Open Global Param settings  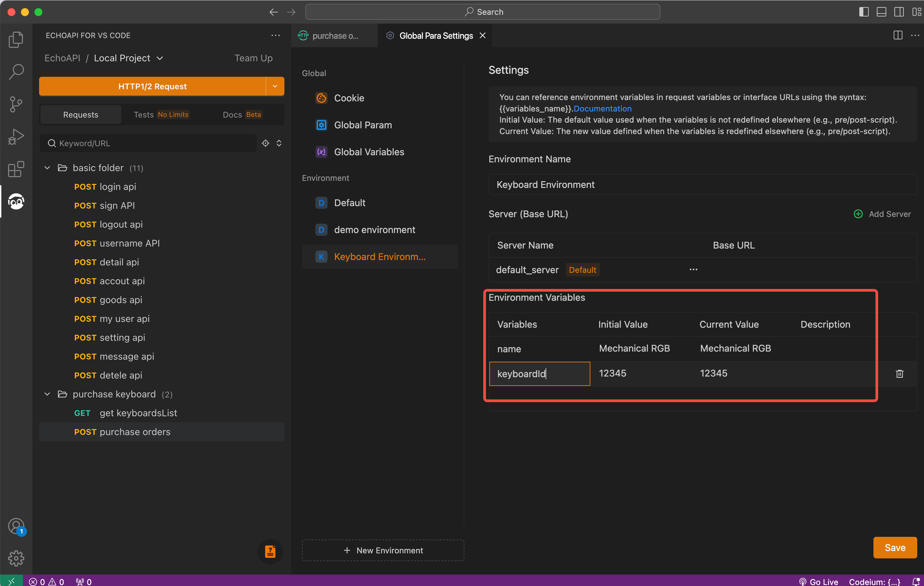pos(380,125)
